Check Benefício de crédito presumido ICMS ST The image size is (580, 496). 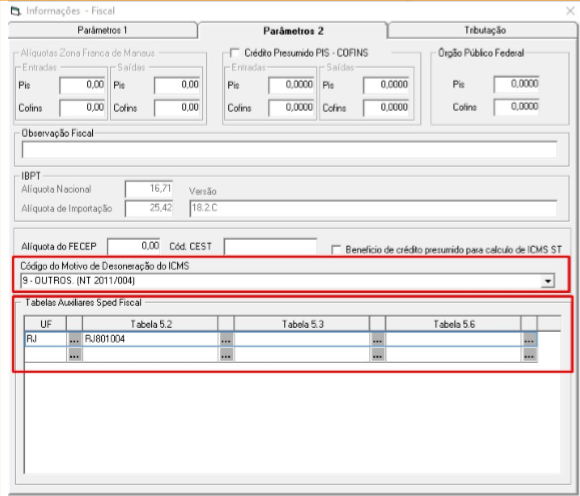click(x=336, y=250)
